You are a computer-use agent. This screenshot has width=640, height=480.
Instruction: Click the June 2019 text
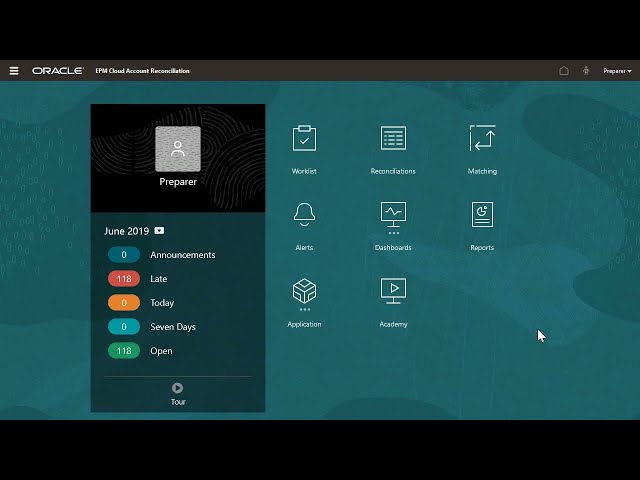point(127,231)
